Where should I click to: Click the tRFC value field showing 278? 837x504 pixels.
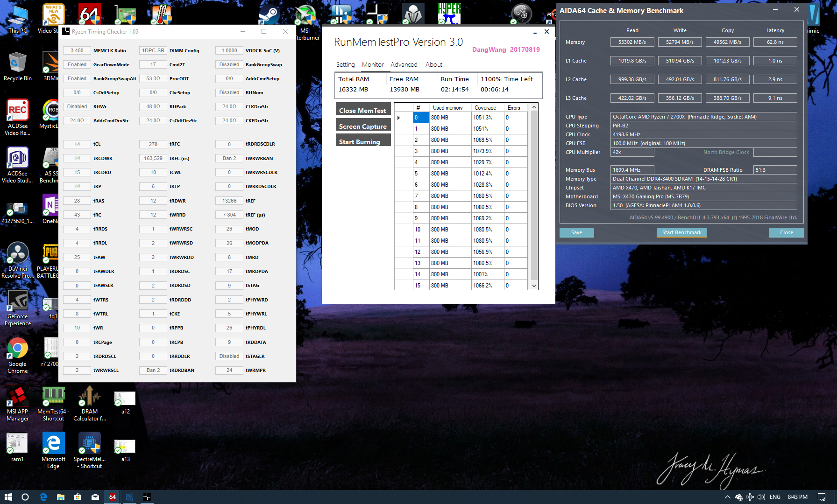(153, 144)
